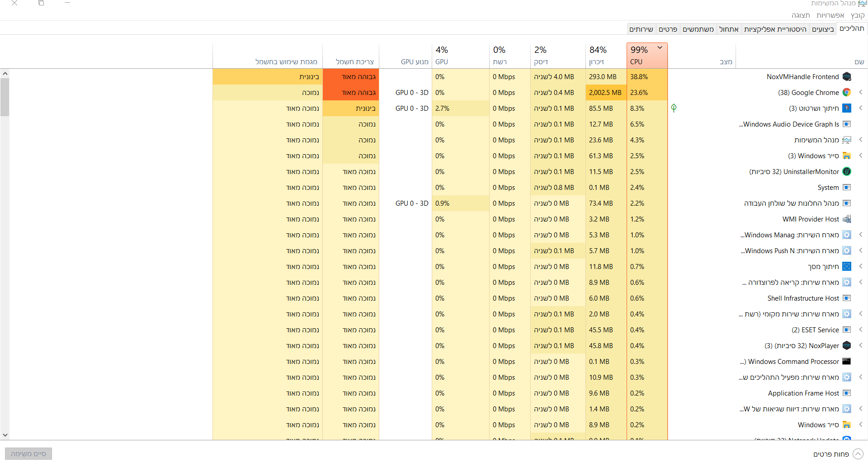Image resolution: width=868 pixels, height=467 pixels.
Task: Click the NoxPlayer hexagon icon
Action: click(847, 346)
